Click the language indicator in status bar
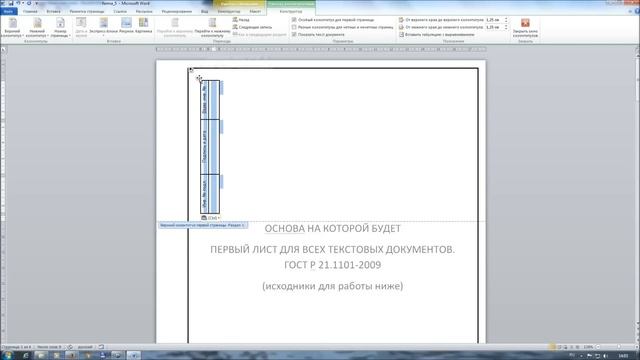 coord(85,347)
